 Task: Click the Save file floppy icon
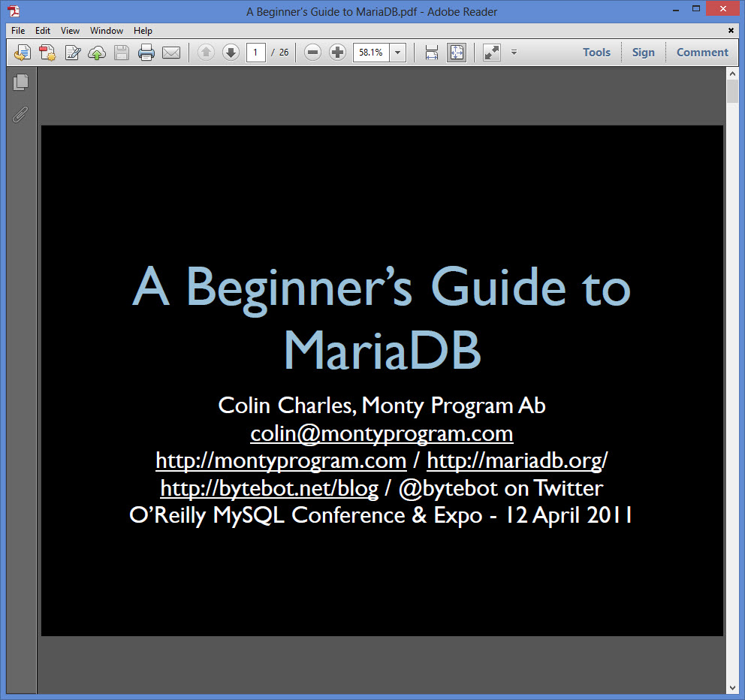[x=122, y=53]
